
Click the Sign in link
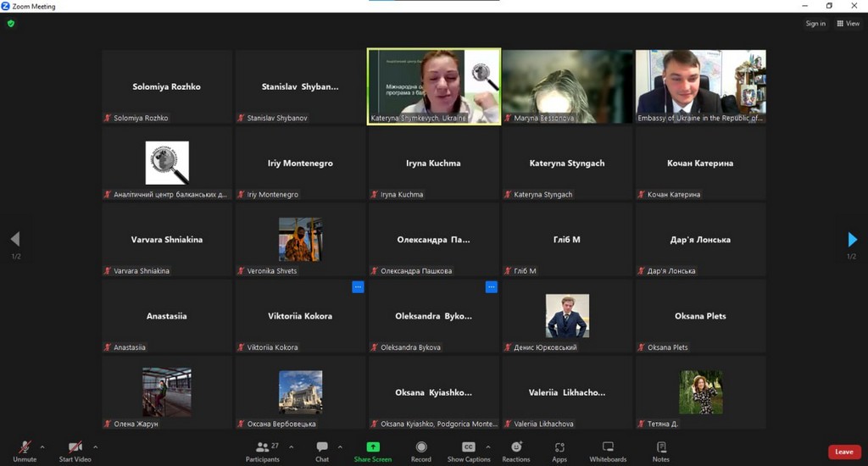point(815,24)
